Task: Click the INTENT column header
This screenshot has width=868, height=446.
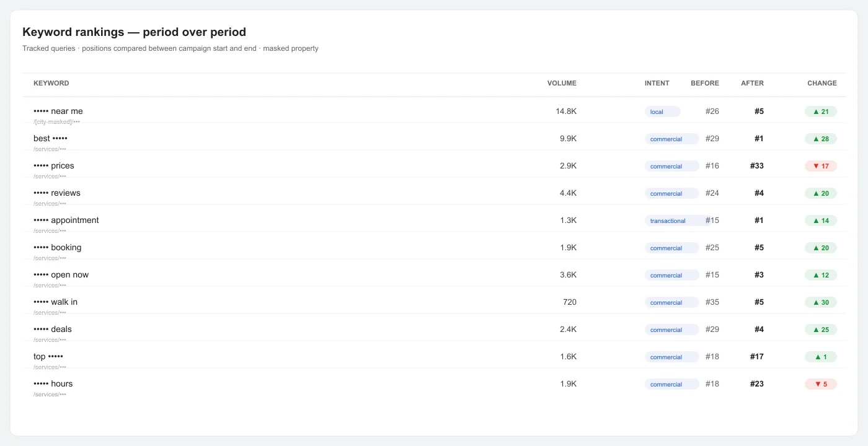Action: (657, 83)
